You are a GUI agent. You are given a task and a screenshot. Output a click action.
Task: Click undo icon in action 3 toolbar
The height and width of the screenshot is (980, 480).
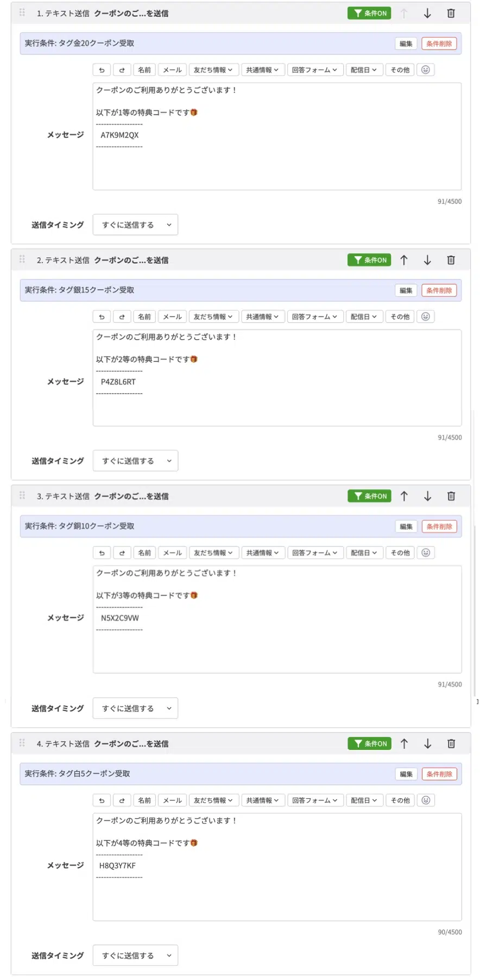pyautogui.click(x=102, y=553)
